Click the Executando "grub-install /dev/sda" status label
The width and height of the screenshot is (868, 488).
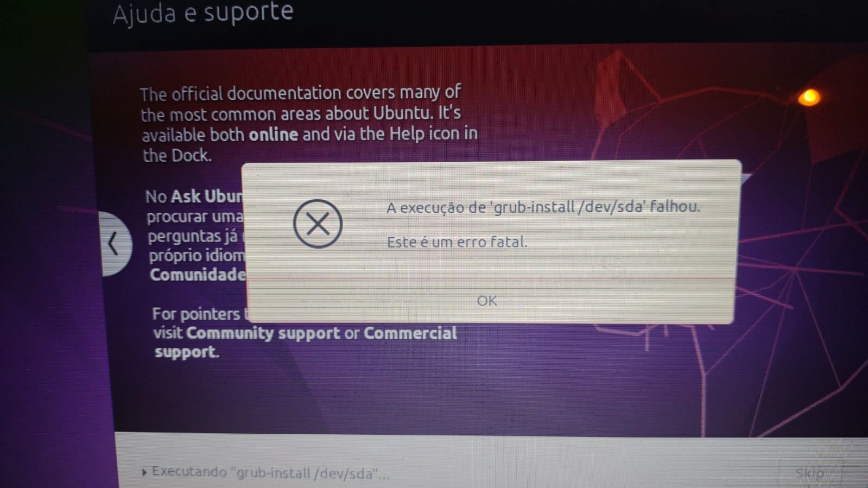(270, 472)
